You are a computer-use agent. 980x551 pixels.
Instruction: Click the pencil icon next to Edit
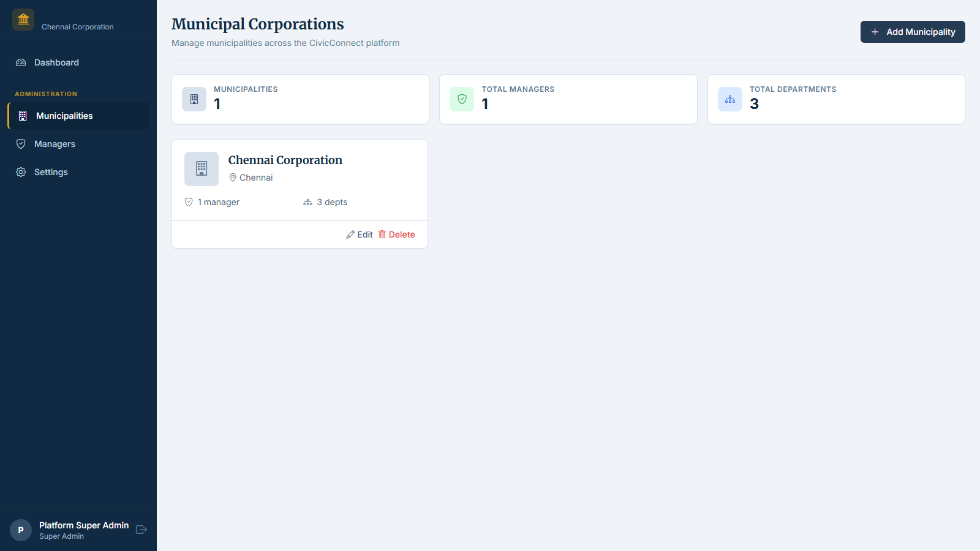click(x=349, y=234)
